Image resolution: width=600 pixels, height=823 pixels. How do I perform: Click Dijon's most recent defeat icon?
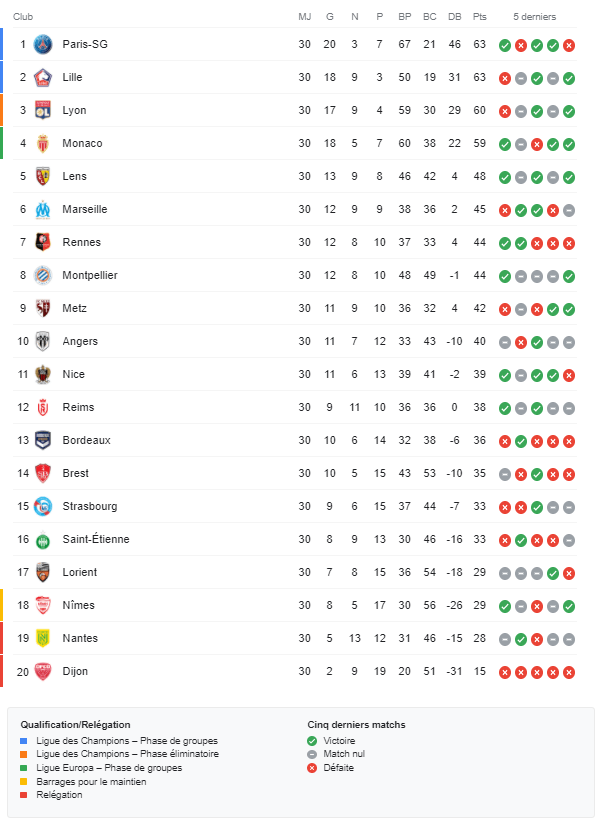[569, 672]
